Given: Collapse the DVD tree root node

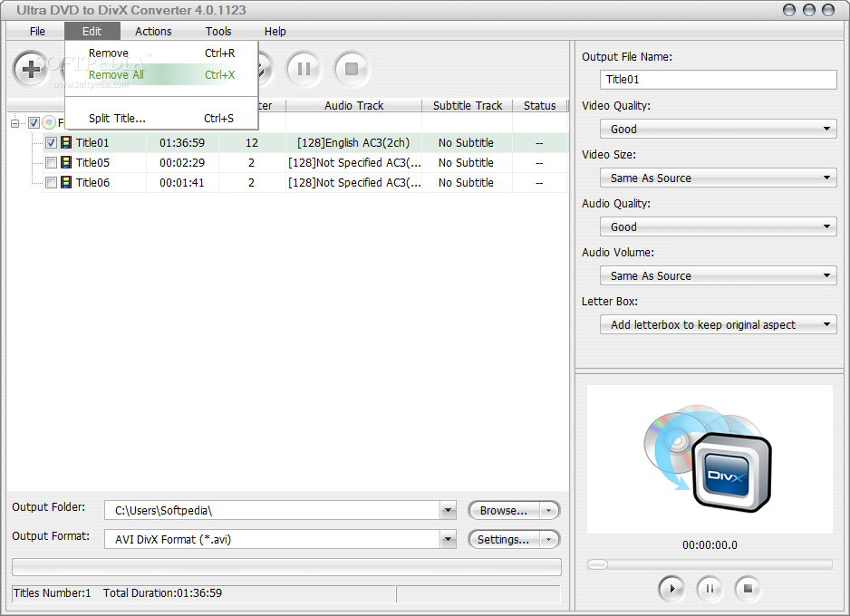Looking at the screenshot, I should click(x=14, y=123).
